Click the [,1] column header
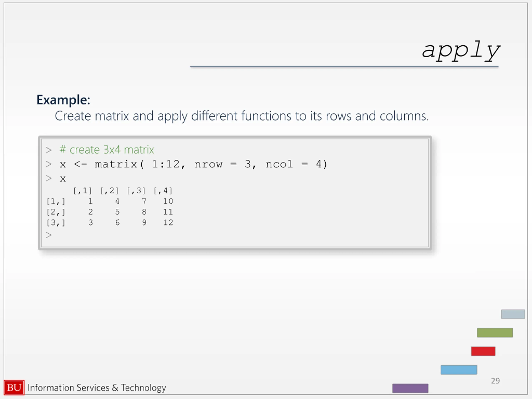The height and width of the screenshot is (399, 532). point(83,191)
